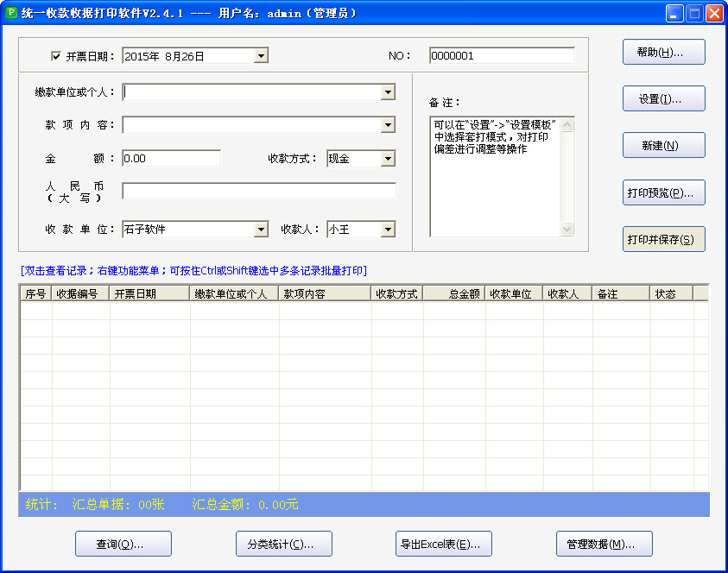Open the 开票日期 date dropdown
Viewport: 728px width, 573px height.
pos(261,56)
